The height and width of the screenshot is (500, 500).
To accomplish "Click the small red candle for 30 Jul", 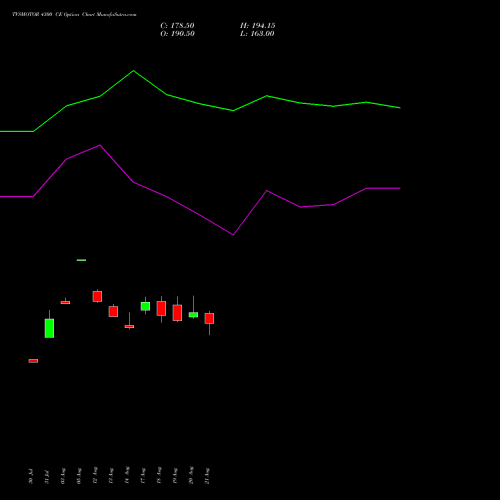I will click(x=33, y=361).
